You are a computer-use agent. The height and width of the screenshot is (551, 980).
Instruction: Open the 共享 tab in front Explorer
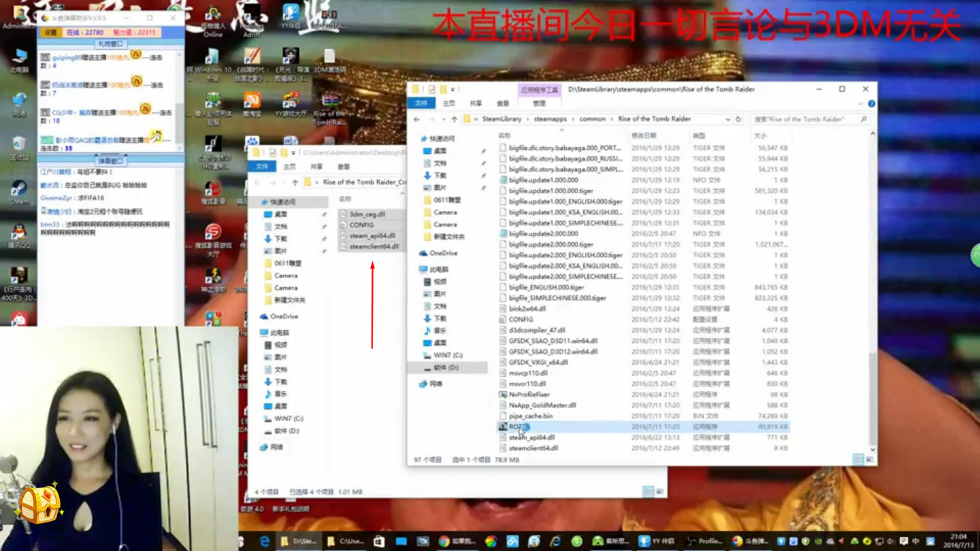coord(476,103)
